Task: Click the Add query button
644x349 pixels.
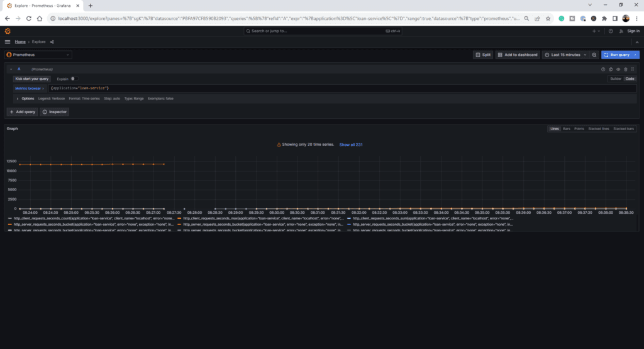Action: point(23,112)
